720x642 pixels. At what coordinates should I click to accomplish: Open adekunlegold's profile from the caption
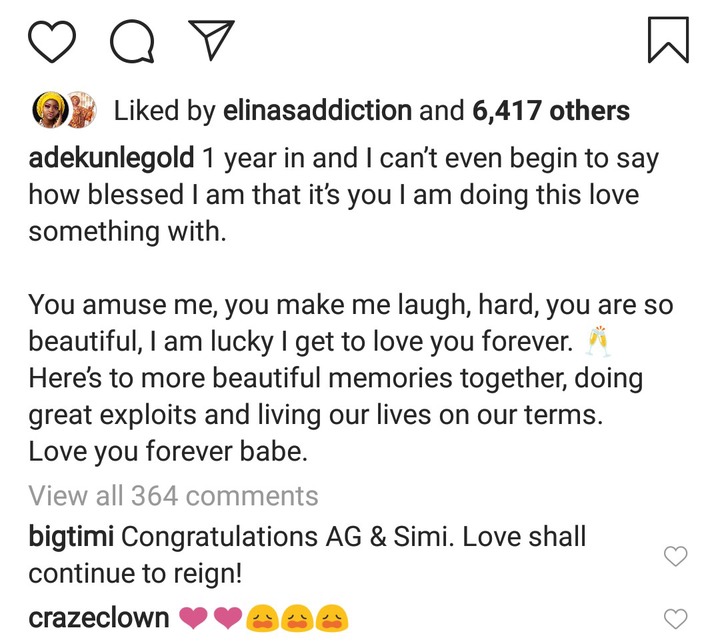pyautogui.click(x=112, y=158)
